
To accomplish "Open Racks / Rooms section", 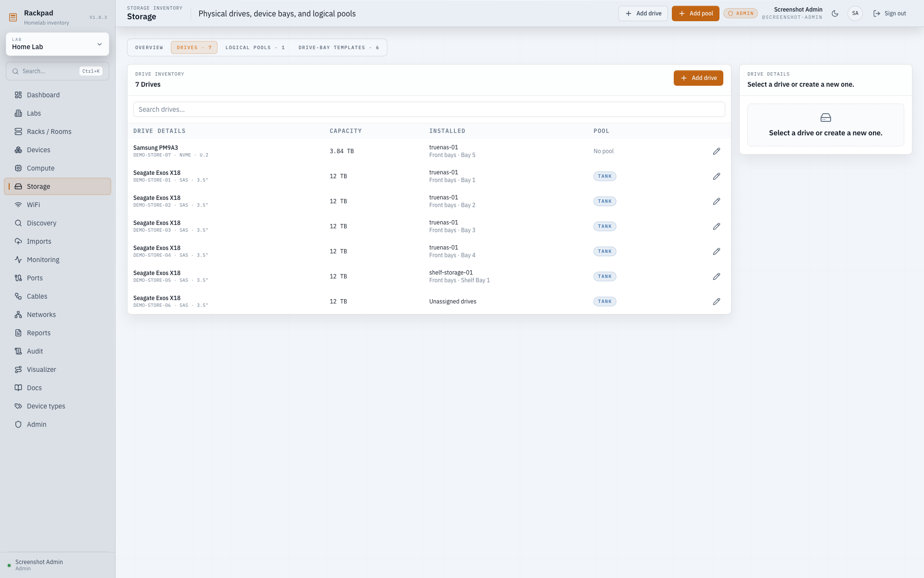I will pyautogui.click(x=57, y=131).
